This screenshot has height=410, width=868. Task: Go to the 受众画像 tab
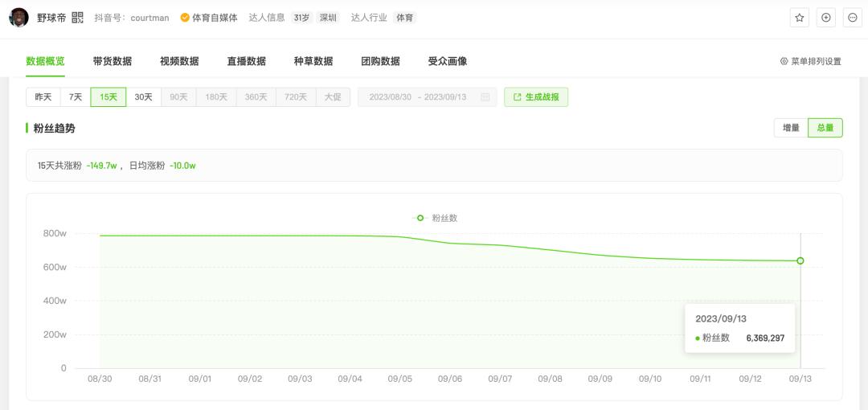(x=447, y=61)
